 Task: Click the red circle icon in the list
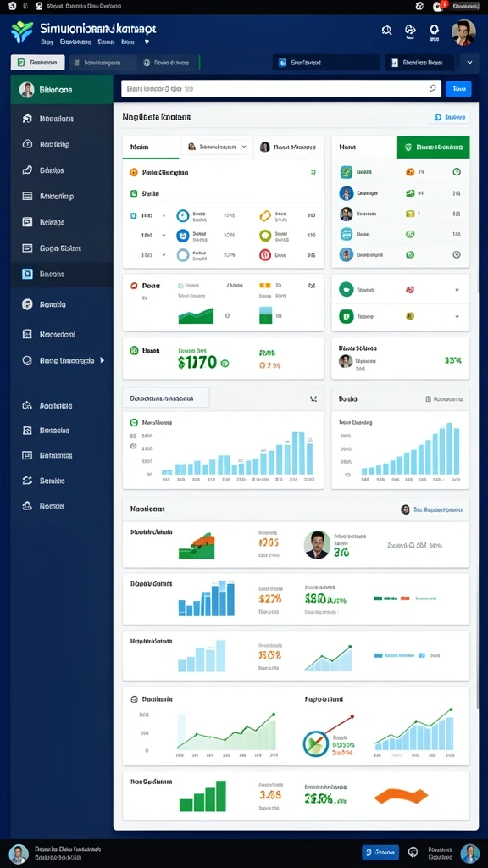point(264,254)
